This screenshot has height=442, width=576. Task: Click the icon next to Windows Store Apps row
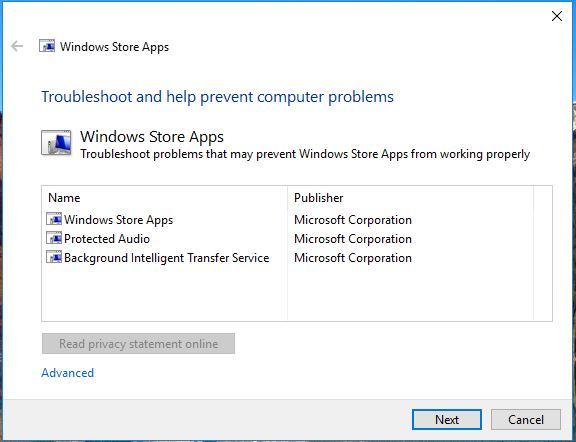click(x=54, y=219)
